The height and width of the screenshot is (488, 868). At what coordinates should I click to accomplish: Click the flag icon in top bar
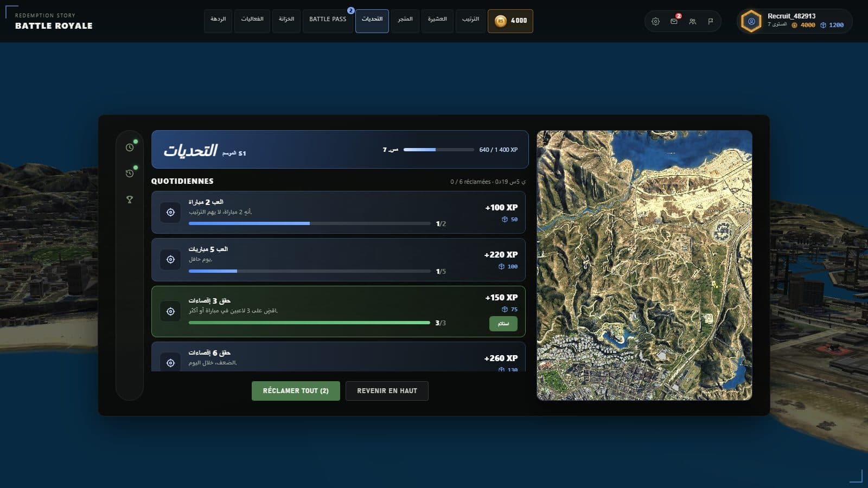point(711,21)
